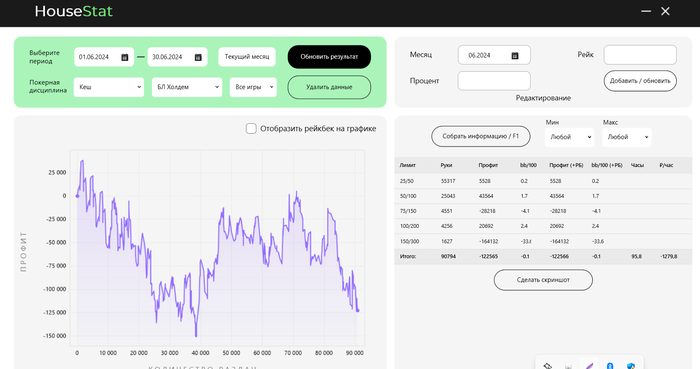This screenshot has width=700, height=369.
Task: Open the 'Макс' limit dropdown
Action: tap(627, 137)
